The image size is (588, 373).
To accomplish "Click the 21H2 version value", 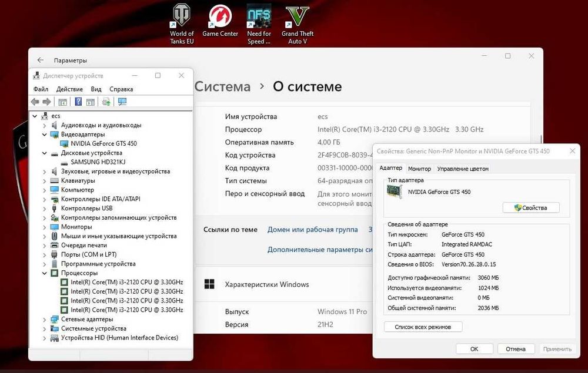I will (325, 325).
